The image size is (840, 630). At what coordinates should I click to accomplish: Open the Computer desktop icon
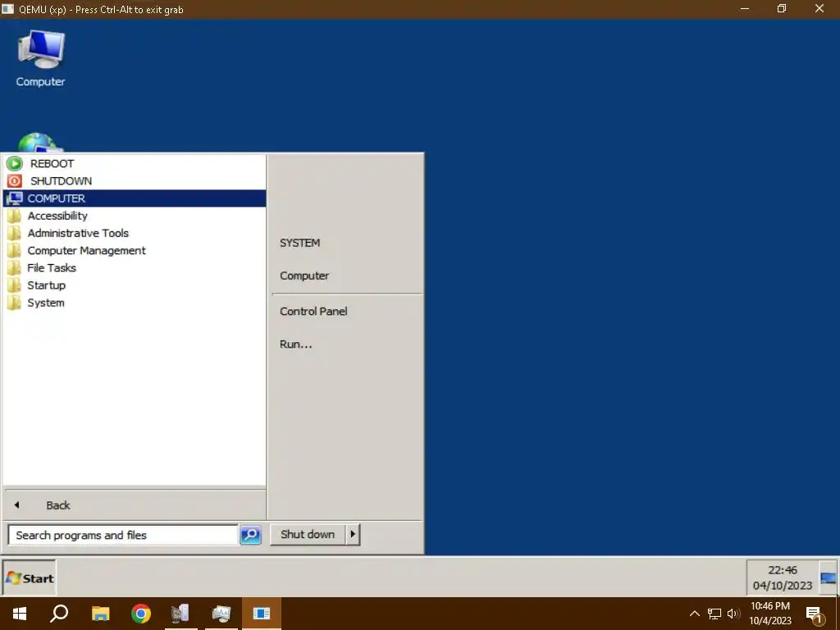(41, 58)
